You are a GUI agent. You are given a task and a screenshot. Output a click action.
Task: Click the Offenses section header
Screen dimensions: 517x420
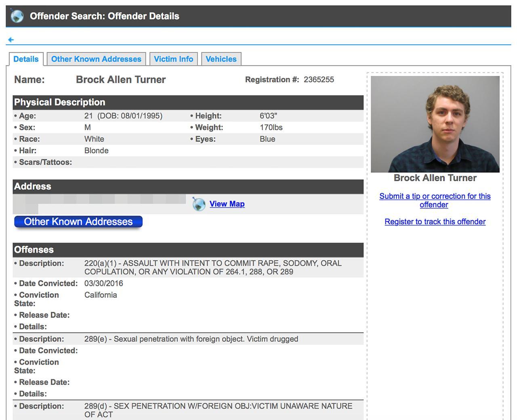188,250
